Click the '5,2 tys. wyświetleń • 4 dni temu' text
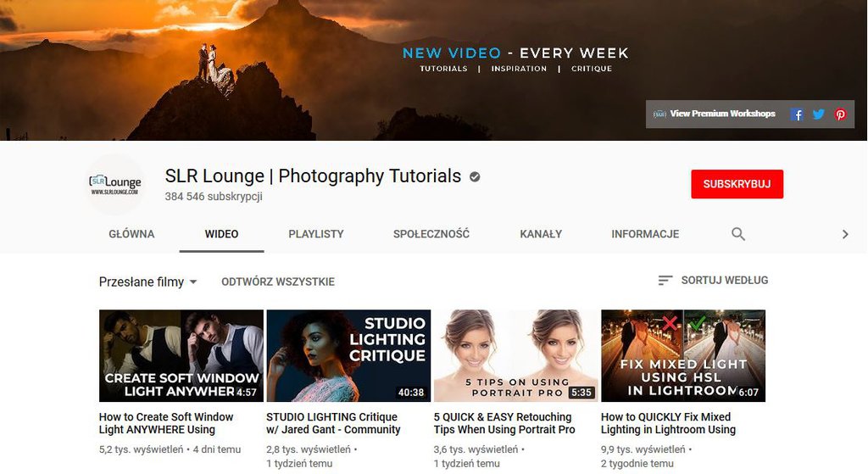 [170, 449]
